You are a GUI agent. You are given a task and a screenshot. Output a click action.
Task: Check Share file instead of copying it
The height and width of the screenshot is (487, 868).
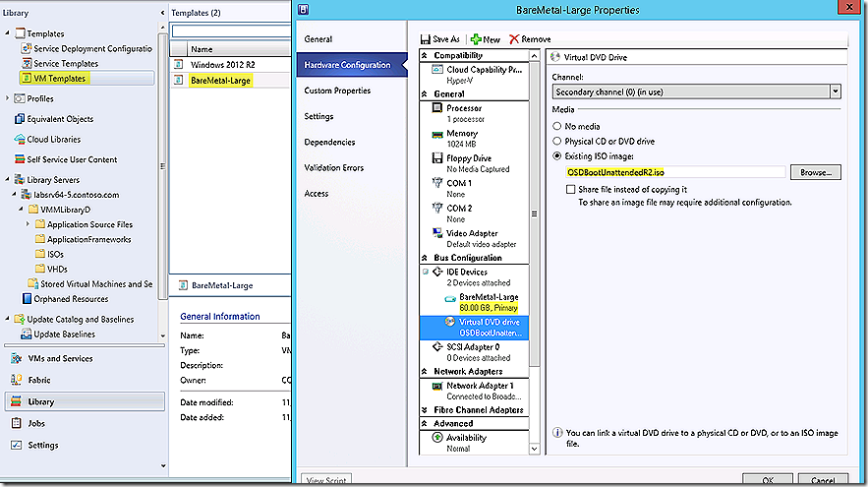[x=571, y=190]
